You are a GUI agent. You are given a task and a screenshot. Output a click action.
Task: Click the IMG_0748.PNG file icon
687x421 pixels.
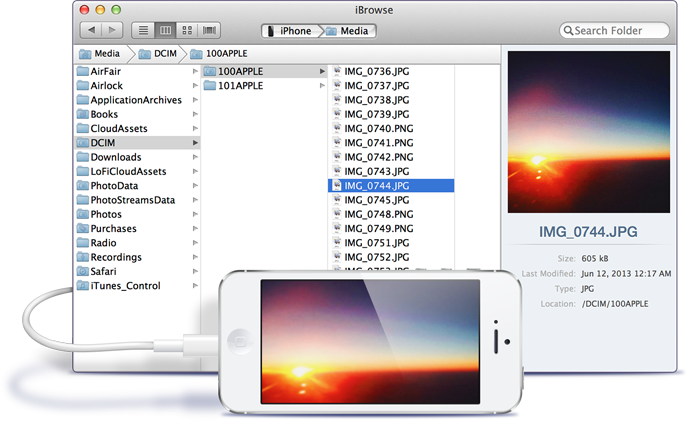pyautogui.click(x=336, y=214)
